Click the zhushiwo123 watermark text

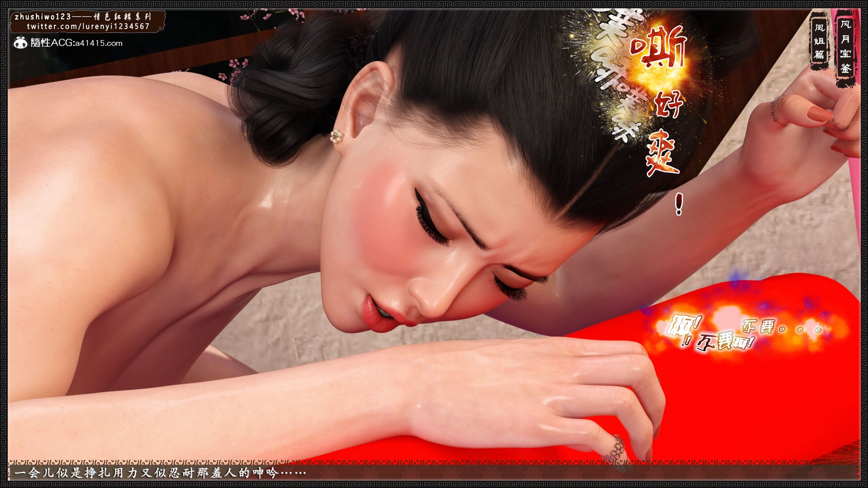(43, 16)
